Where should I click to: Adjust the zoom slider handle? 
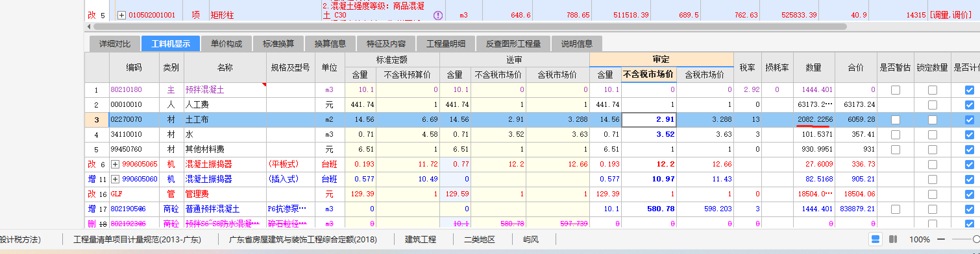(x=976, y=239)
